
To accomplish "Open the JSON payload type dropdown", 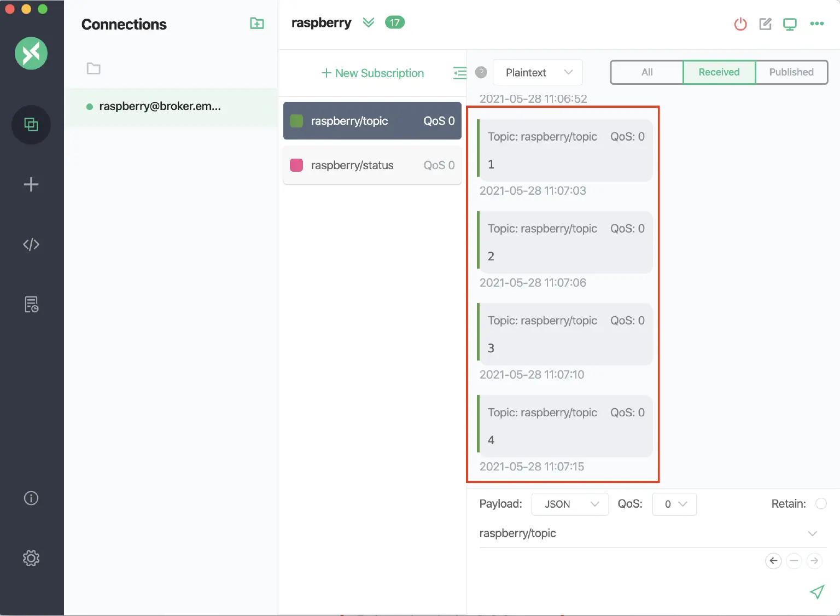I will tap(570, 504).
